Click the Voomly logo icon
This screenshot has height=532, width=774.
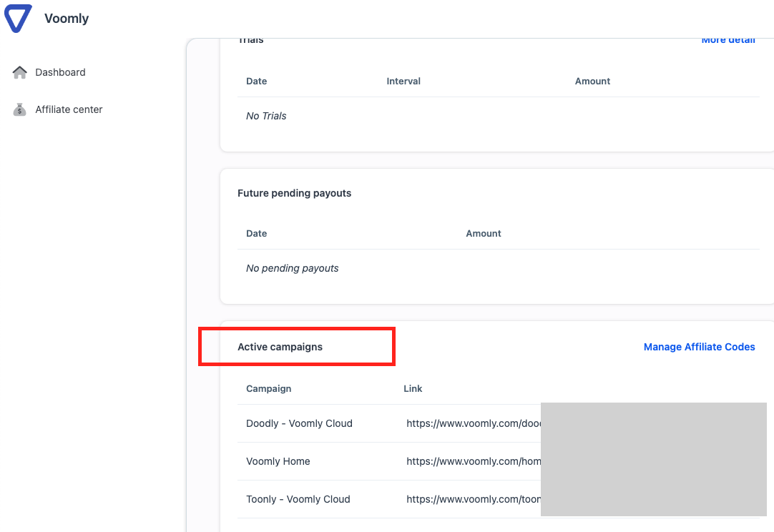[19, 19]
